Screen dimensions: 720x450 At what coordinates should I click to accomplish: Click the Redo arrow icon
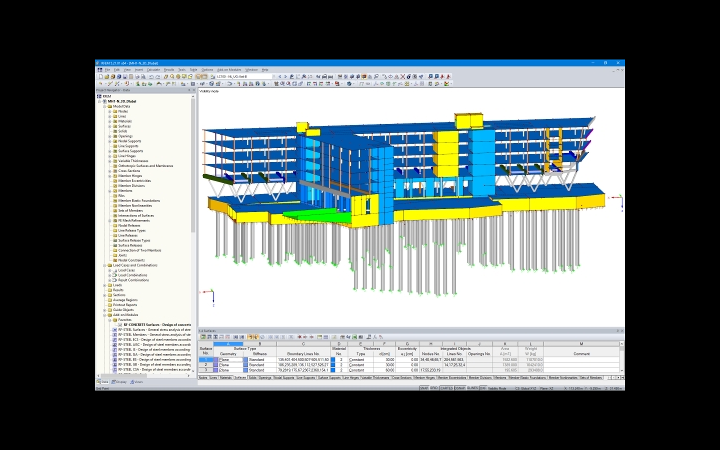(158, 77)
